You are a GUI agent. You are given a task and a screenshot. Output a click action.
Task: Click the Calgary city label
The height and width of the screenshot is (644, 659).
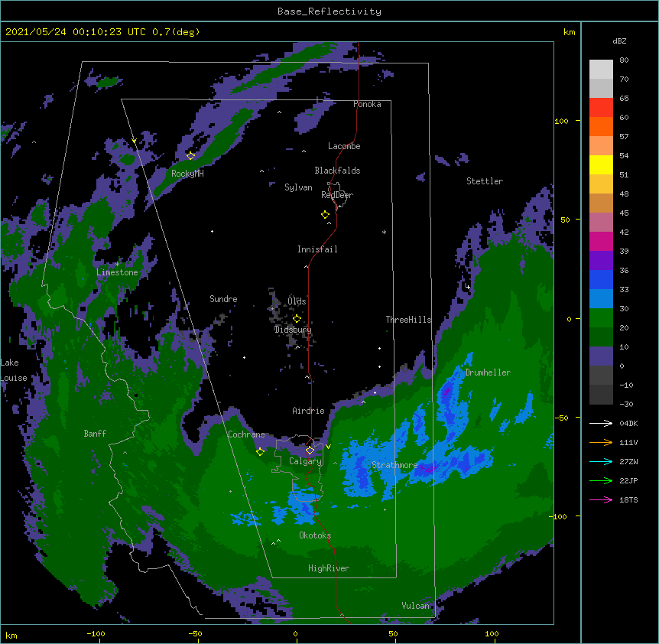point(305,461)
